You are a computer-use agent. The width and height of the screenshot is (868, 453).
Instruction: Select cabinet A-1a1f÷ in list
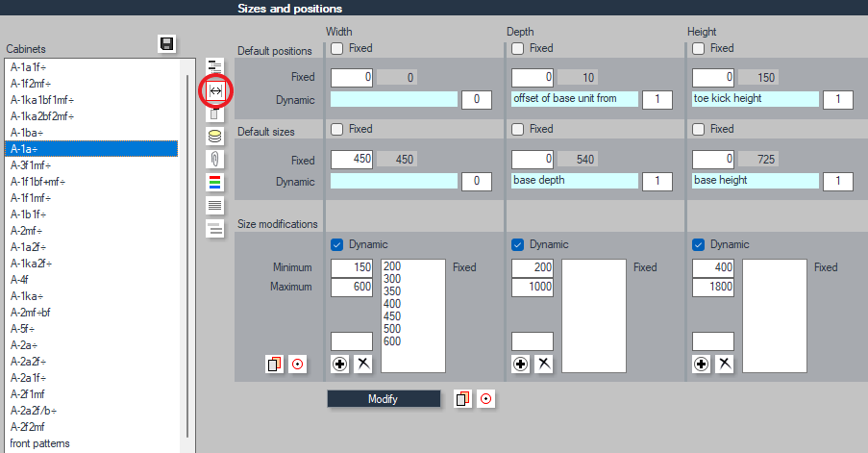(x=92, y=67)
